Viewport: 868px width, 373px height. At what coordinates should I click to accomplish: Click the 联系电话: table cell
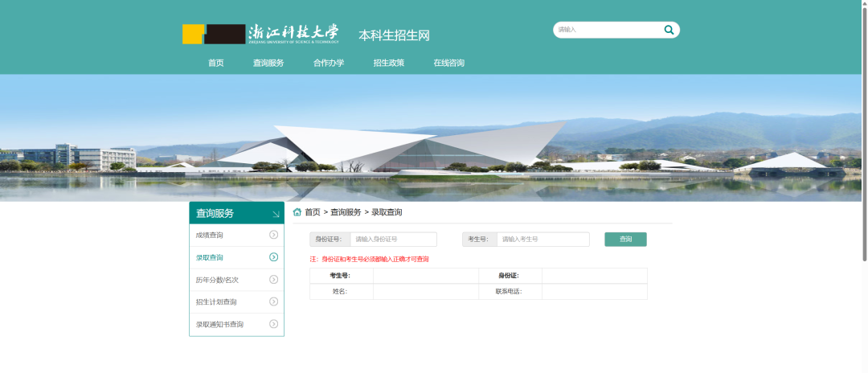coord(510,292)
